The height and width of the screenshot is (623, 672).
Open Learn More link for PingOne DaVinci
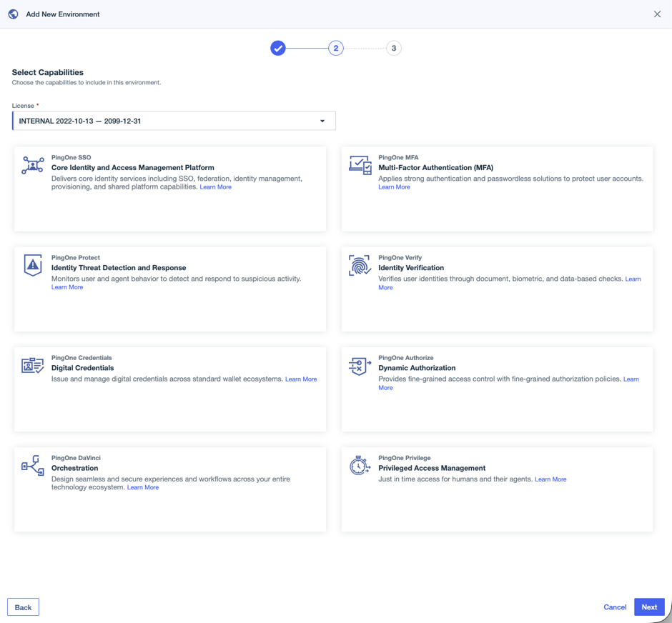143,488
